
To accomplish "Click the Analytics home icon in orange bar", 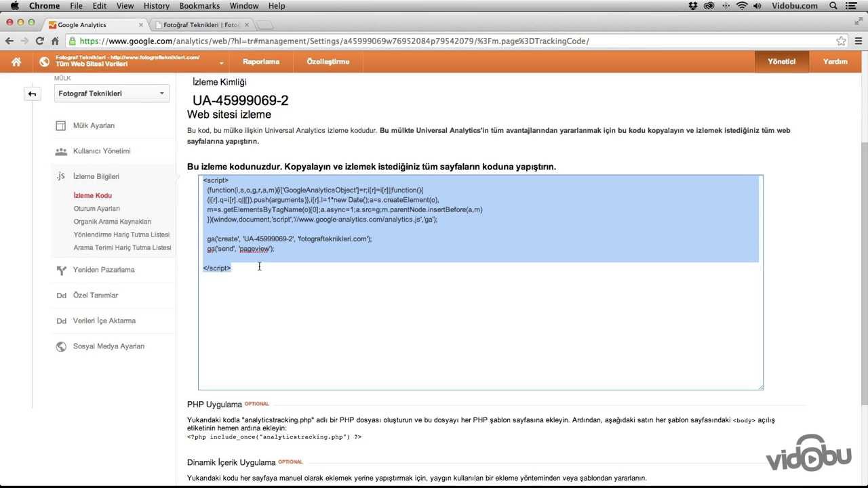I will tap(16, 62).
